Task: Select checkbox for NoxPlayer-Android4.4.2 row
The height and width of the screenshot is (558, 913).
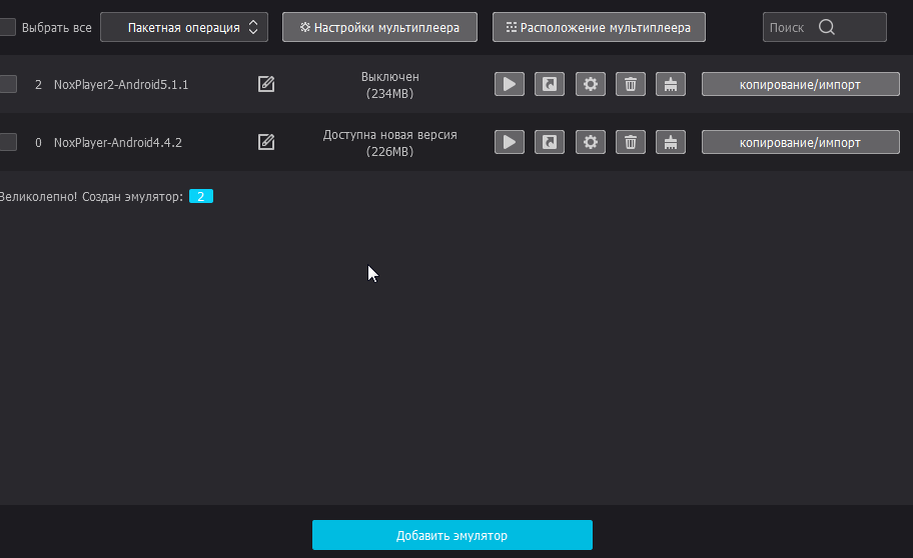Action: coord(8,142)
